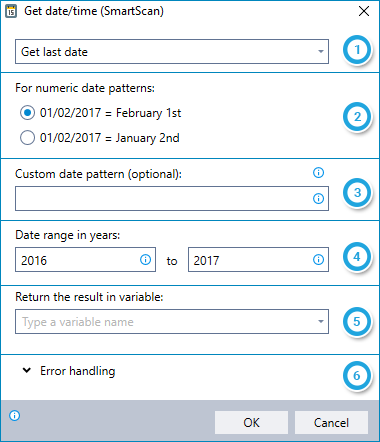Click OK to confirm settings
380x442 pixels.
coord(251,422)
